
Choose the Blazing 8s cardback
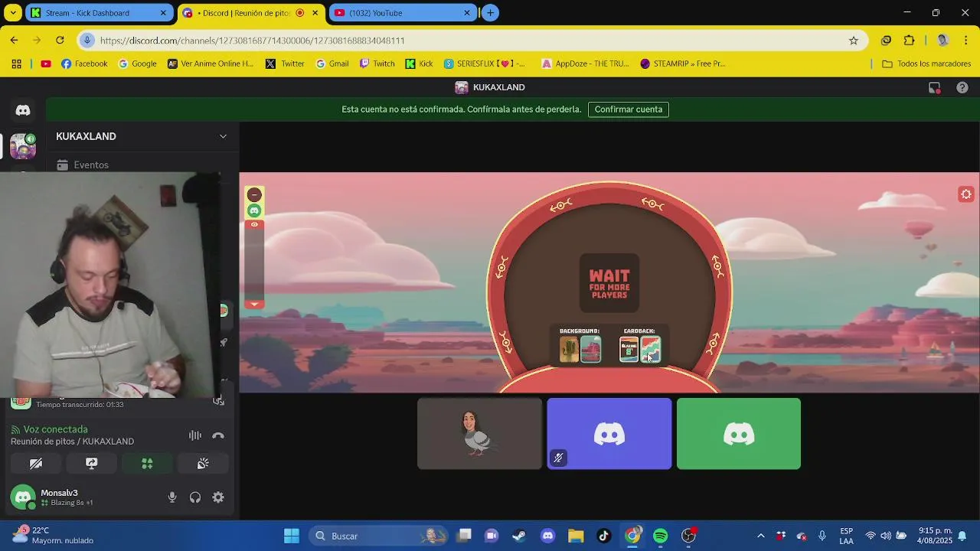[x=629, y=350]
